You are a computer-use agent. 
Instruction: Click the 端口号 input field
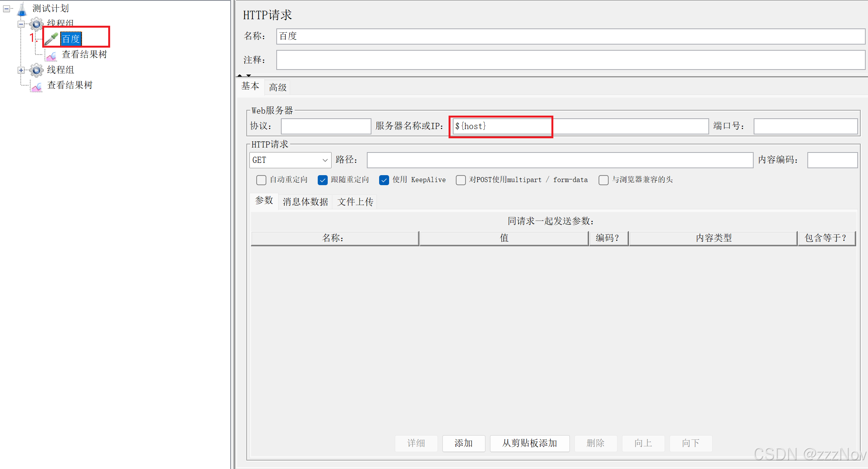(805, 126)
